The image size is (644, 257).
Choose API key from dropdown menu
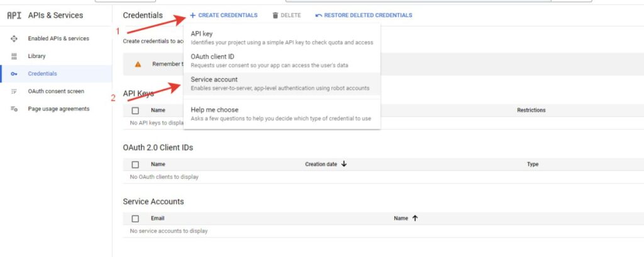click(x=282, y=38)
